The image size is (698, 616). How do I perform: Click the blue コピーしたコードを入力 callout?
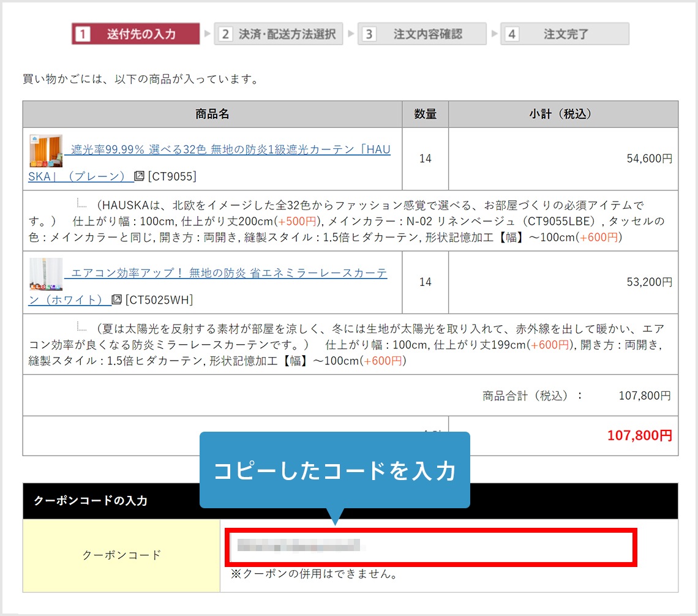(x=335, y=470)
